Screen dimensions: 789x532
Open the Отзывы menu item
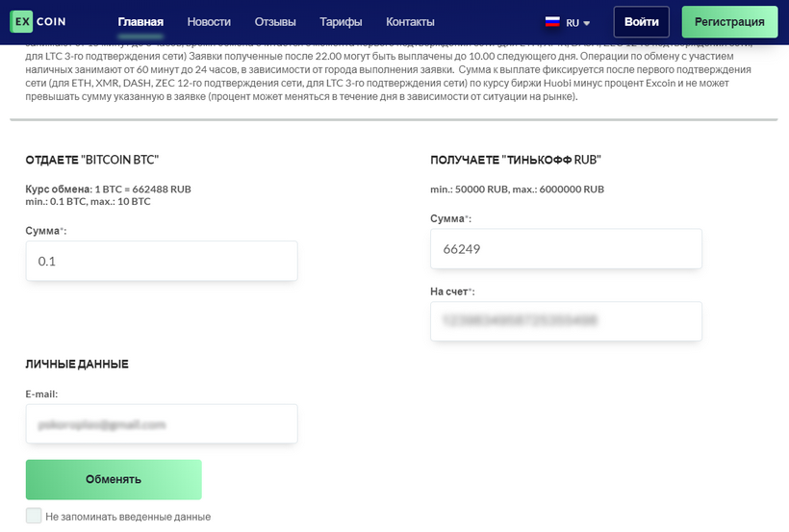[x=275, y=21]
